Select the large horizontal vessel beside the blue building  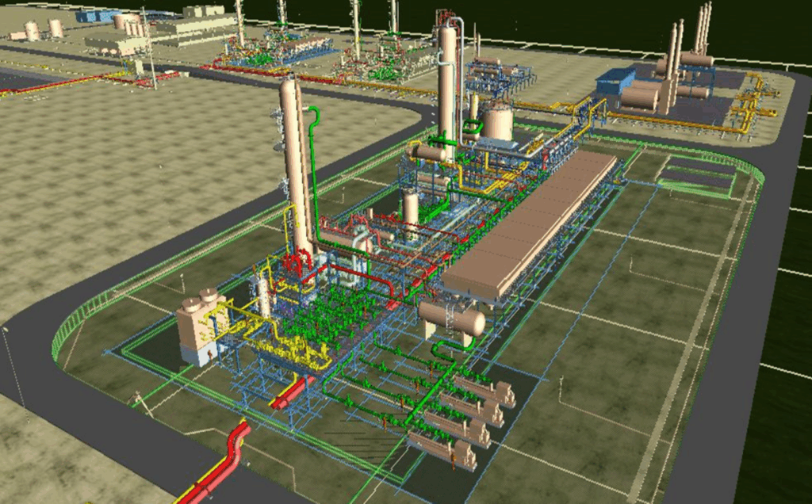click(639, 97)
